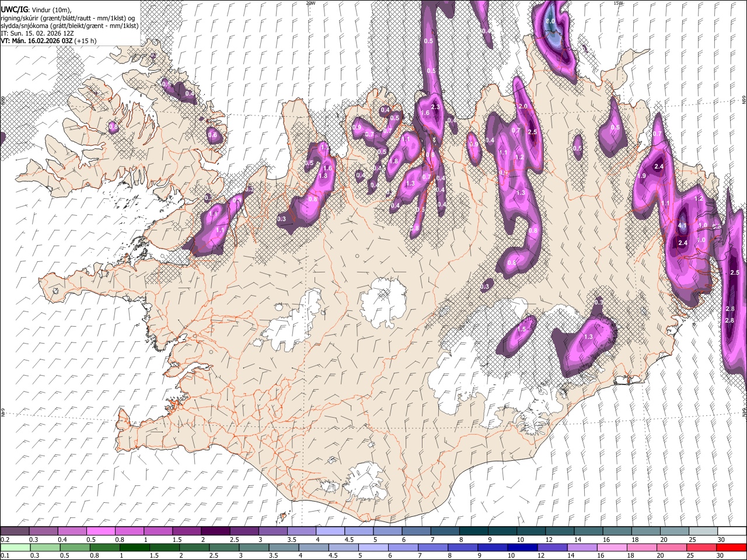Click the 4.1 snowfall peak value in east
The width and height of the screenshot is (747, 560).
coord(682,225)
